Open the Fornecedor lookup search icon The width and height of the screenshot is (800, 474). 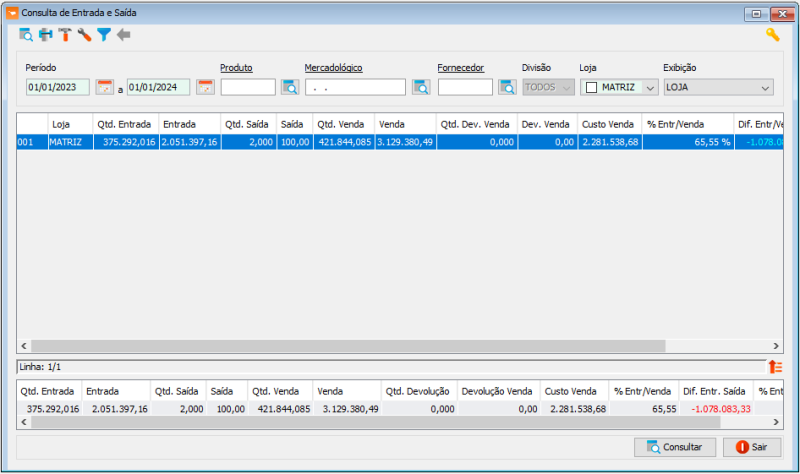pyautogui.click(x=507, y=87)
